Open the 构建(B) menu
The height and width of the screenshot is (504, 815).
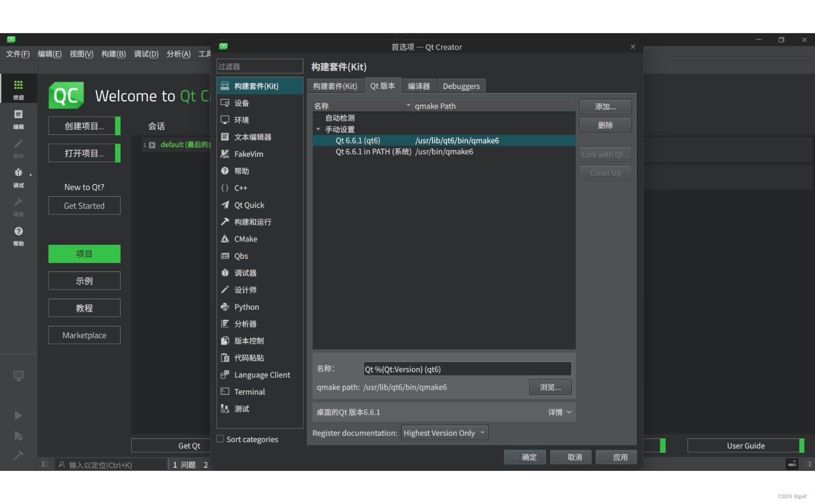(114, 54)
